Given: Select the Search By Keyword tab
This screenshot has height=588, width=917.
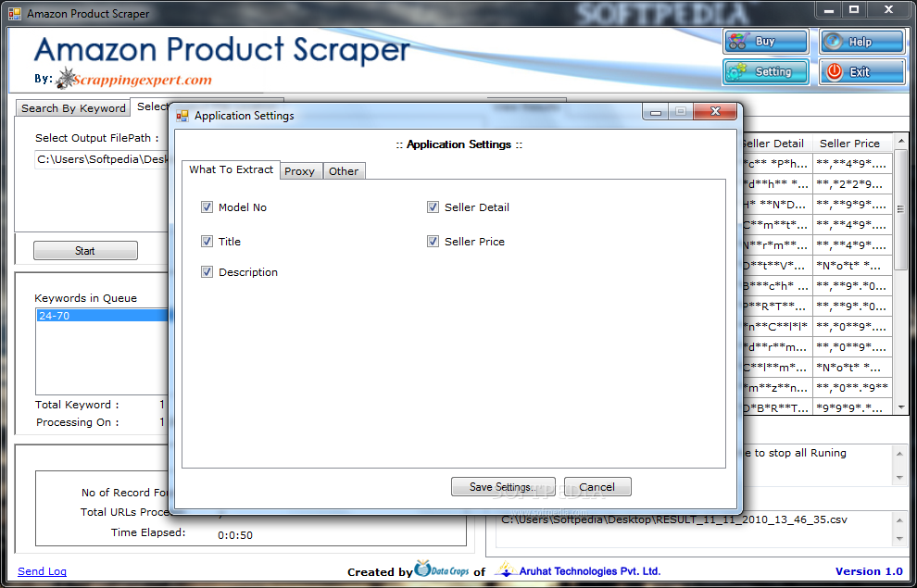Looking at the screenshot, I should point(73,108).
